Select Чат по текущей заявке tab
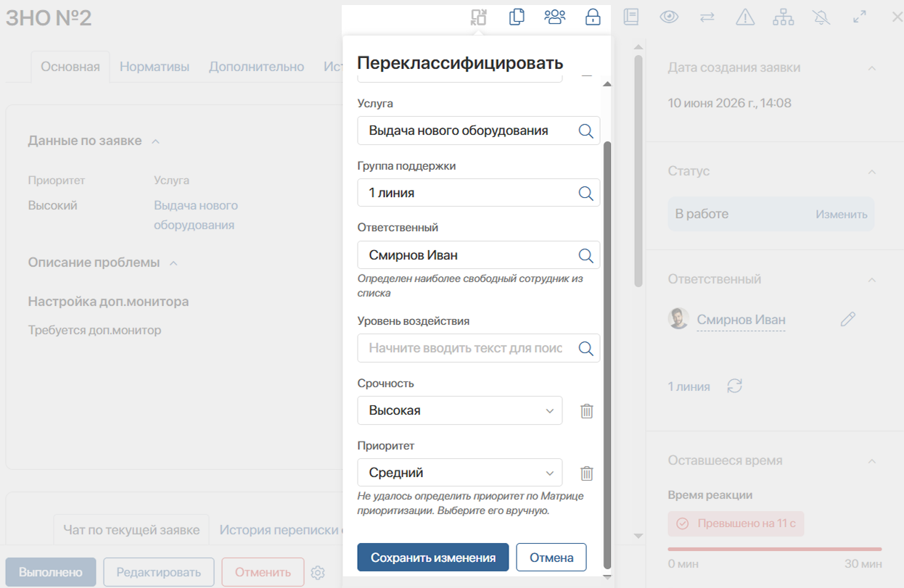 pos(131,530)
